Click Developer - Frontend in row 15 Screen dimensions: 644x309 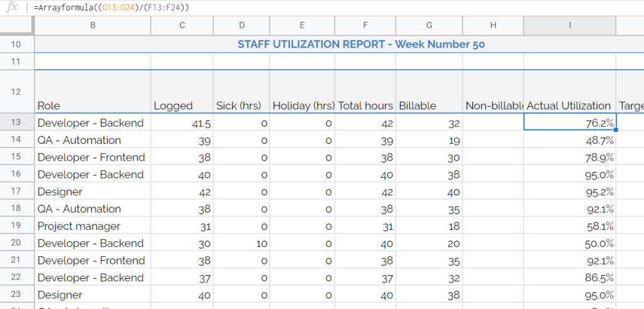click(93, 157)
